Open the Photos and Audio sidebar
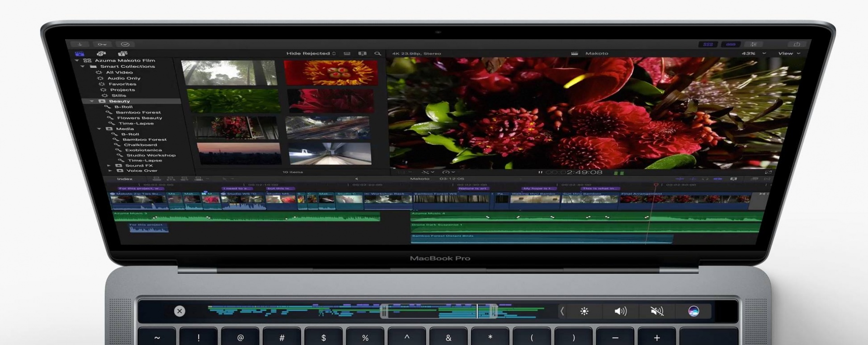 coord(101,54)
